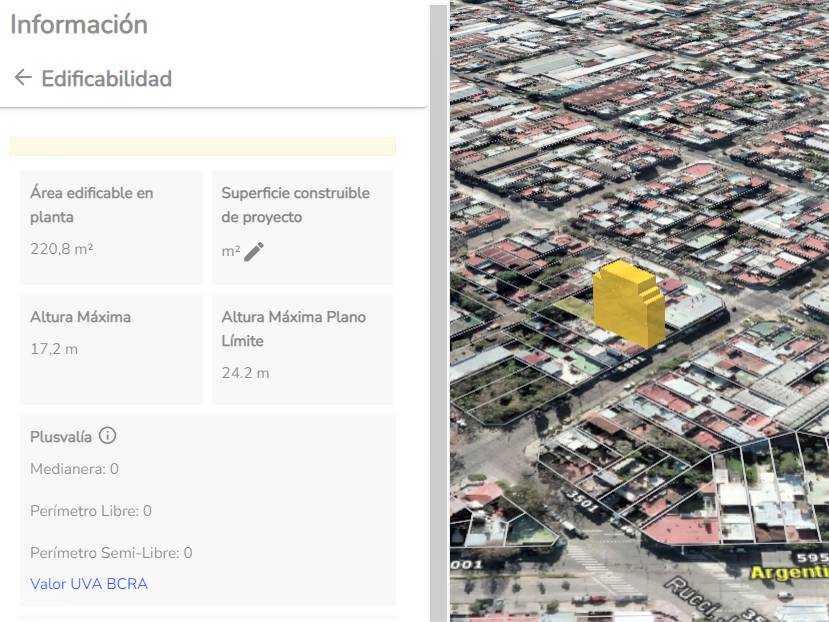Click the back arrow beside Edificabilidad

pos(21,78)
